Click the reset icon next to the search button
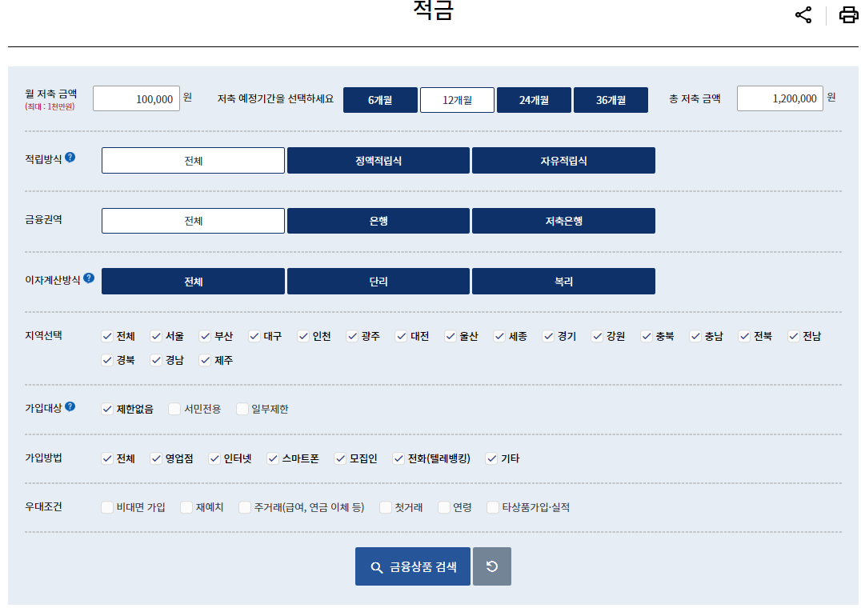861x616 pixels. tap(491, 566)
